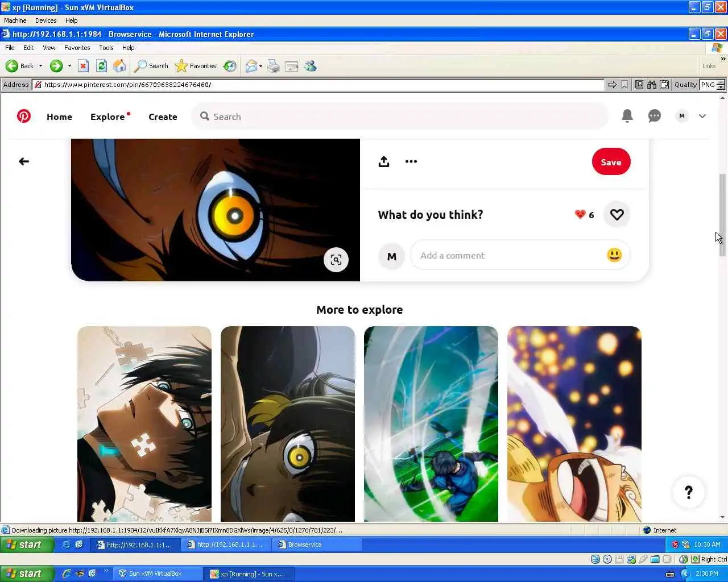Click the main pin image of orange eye
Screen dimensions: 728x582
(x=216, y=210)
